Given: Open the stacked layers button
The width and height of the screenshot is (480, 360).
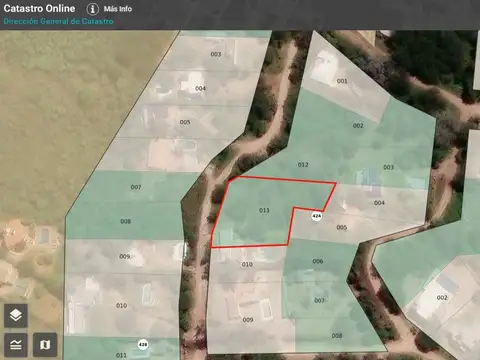Looking at the screenshot, I should coord(16,315).
